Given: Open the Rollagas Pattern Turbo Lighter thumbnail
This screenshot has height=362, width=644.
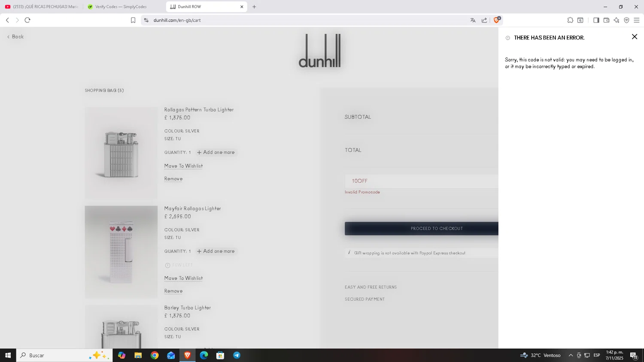Looking at the screenshot, I should 121,153.
